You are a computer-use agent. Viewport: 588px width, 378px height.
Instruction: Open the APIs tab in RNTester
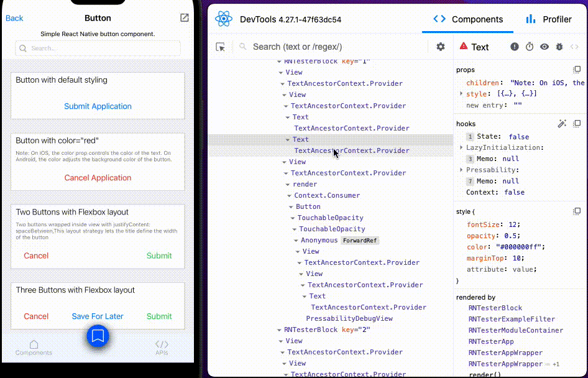tap(162, 347)
